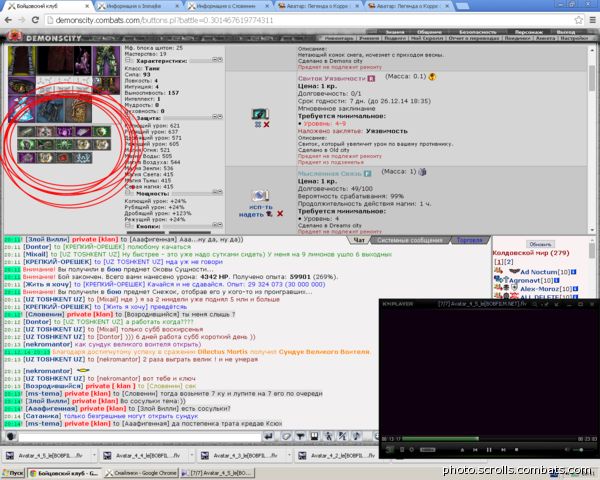Click last round button on Мощность header

point(220,192)
